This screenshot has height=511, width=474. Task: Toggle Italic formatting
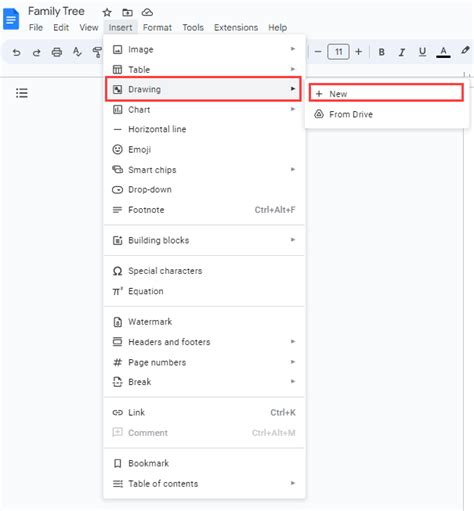pos(402,52)
